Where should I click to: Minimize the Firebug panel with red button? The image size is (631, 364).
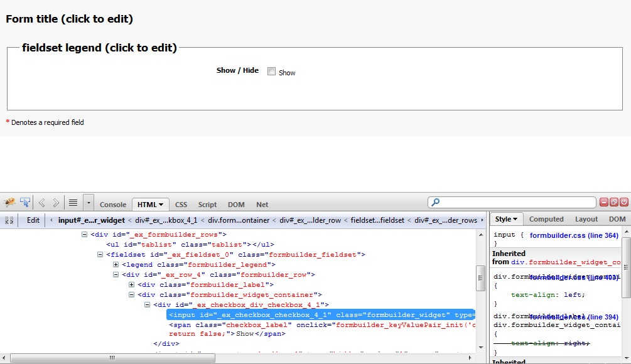point(605,202)
